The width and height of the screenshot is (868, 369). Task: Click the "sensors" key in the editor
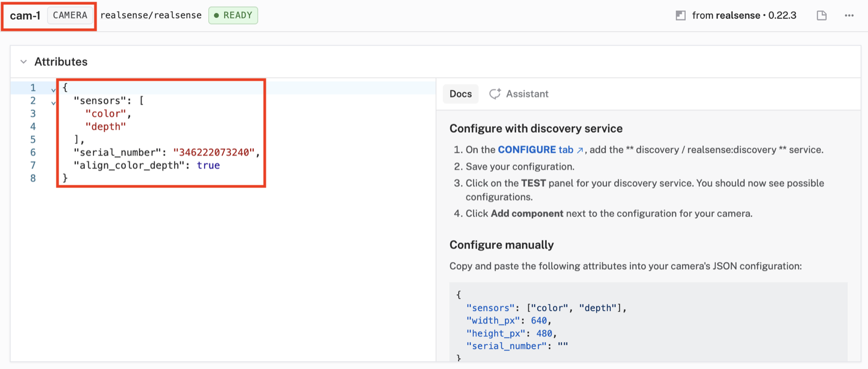pos(100,100)
